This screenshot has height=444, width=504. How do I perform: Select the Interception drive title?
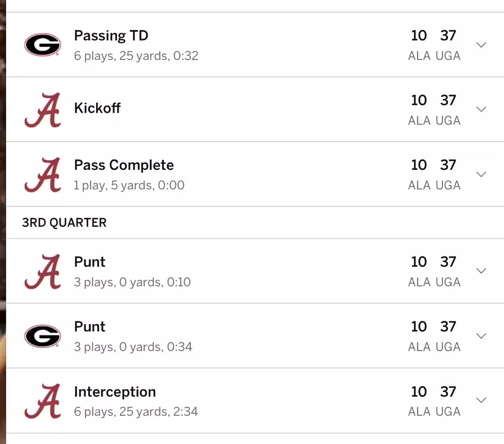click(115, 392)
